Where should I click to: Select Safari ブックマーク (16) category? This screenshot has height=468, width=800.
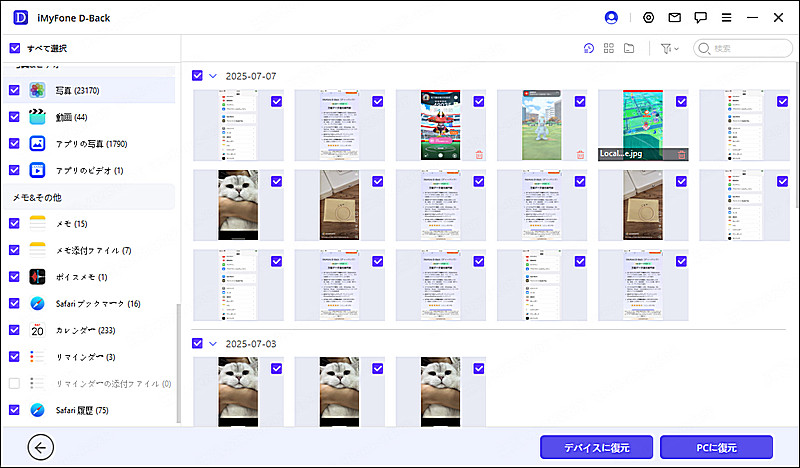[84, 303]
